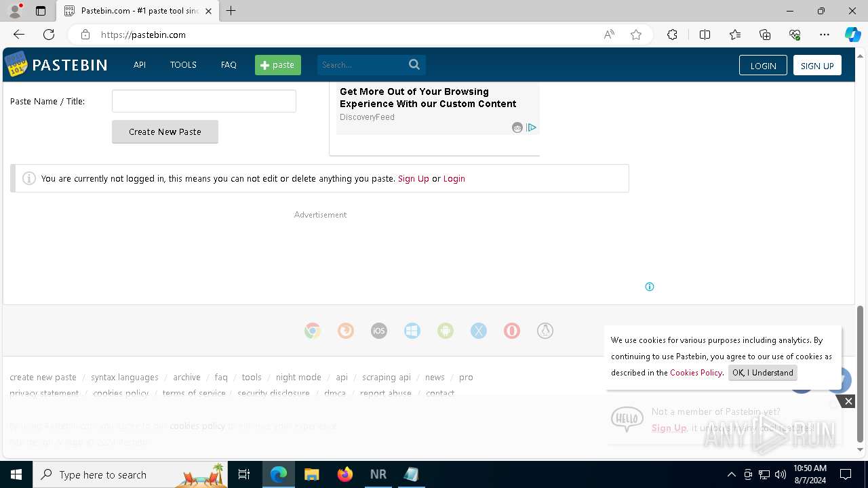Open the iOS app icon in footer

point(379,331)
